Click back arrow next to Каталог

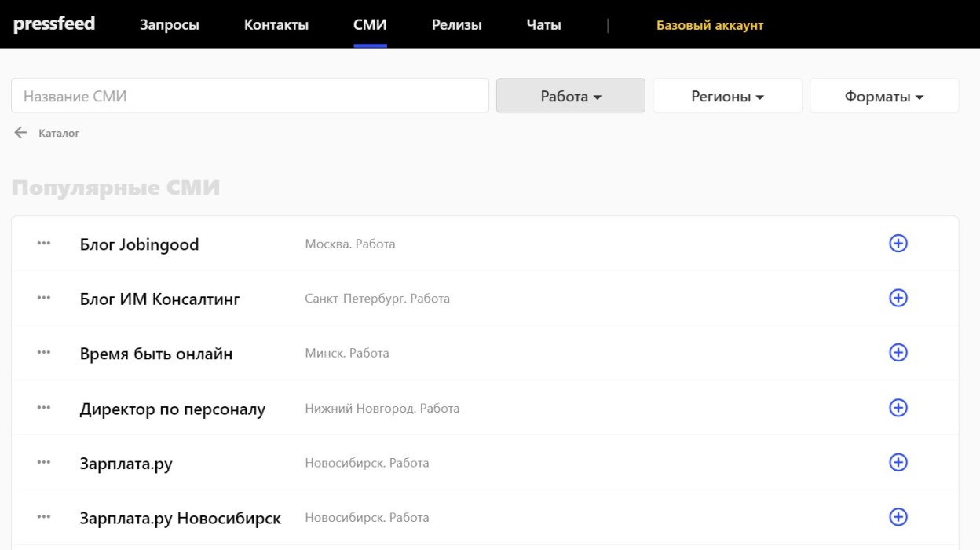pos(21,133)
